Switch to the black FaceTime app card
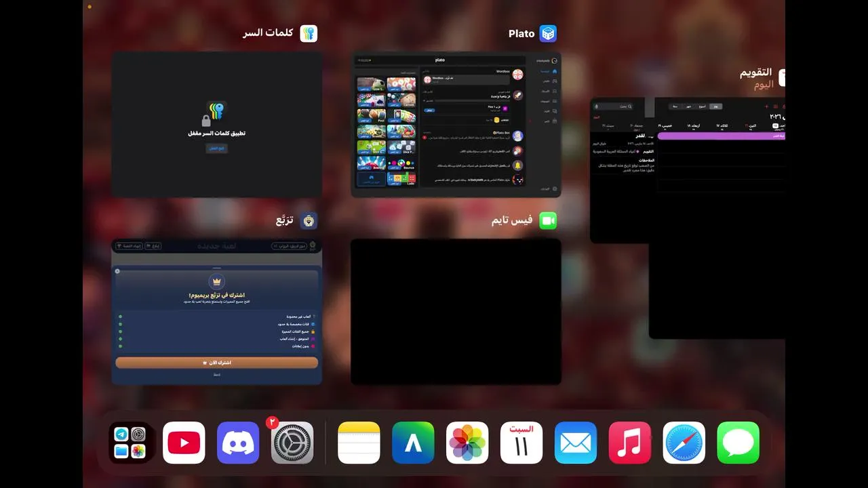868x488 pixels. [456, 312]
